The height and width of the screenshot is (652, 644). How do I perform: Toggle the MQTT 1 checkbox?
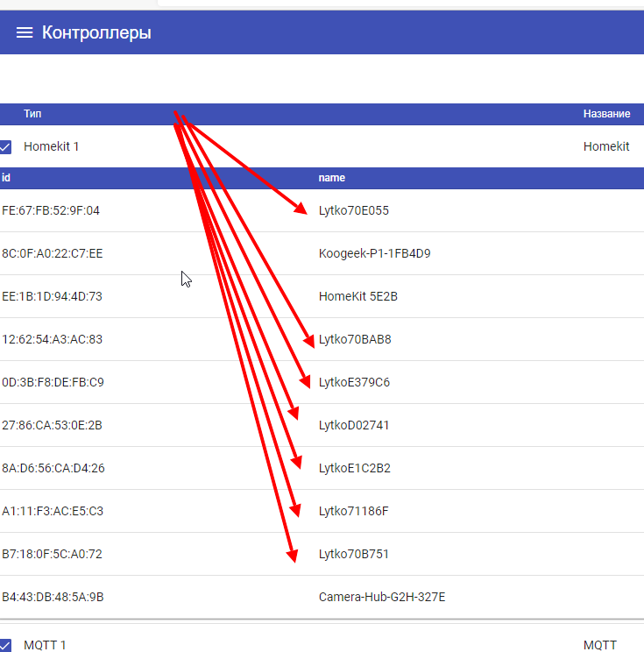pos(5,645)
